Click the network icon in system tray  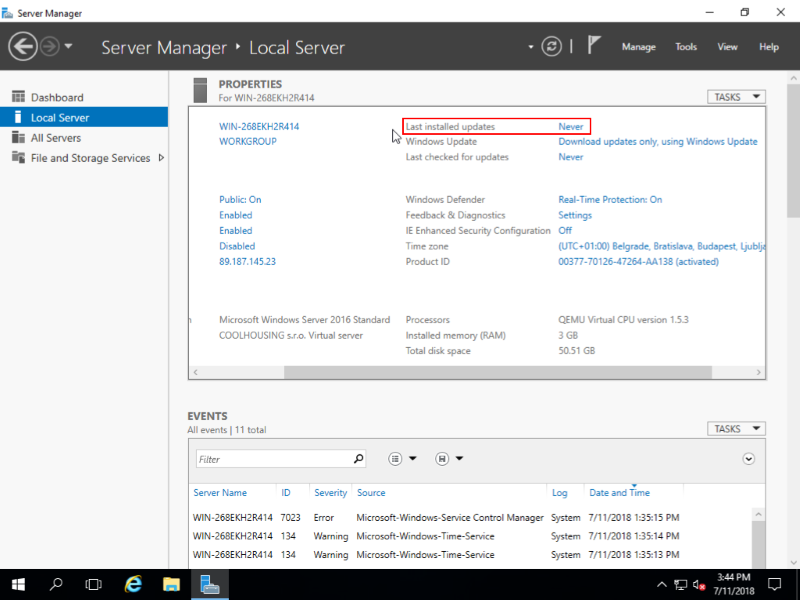click(x=680, y=585)
